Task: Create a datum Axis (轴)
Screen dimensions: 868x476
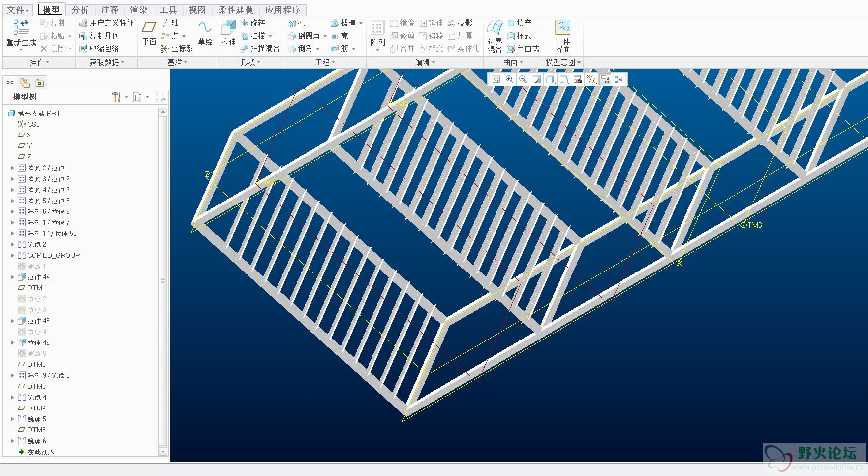Action: (x=170, y=23)
